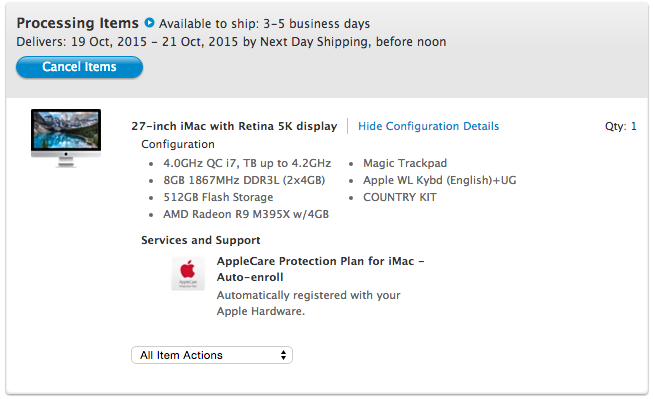Click the Services and Support heading

pos(200,240)
